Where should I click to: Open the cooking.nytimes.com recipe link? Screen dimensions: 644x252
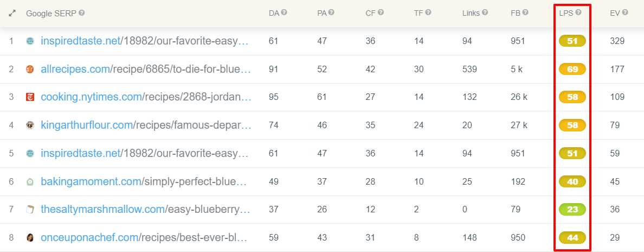(x=146, y=97)
